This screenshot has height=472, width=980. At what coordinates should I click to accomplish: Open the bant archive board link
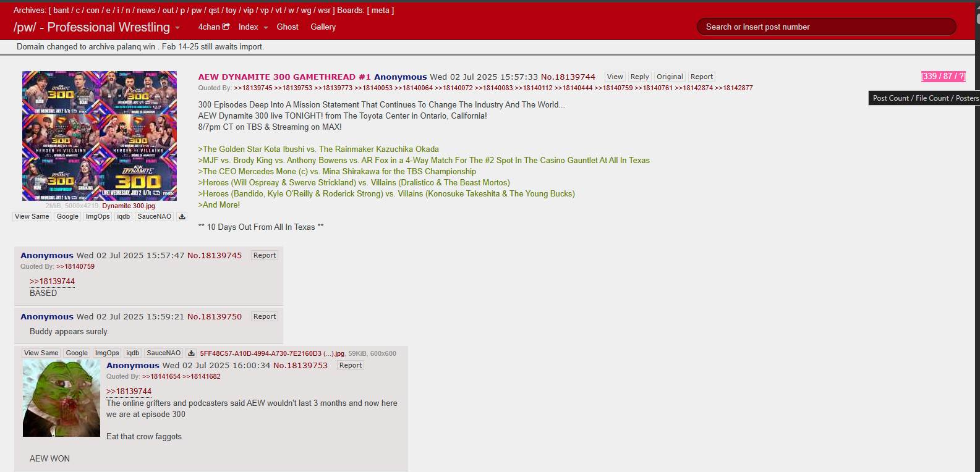pyautogui.click(x=61, y=10)
